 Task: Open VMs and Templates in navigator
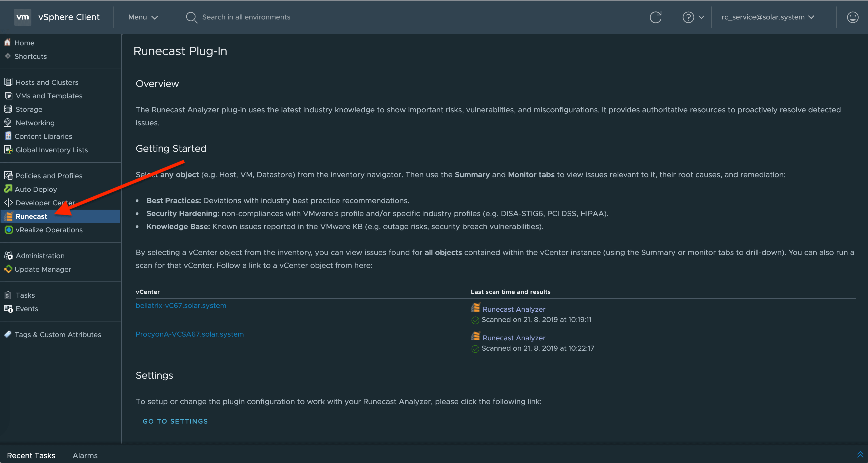(49, 96)
